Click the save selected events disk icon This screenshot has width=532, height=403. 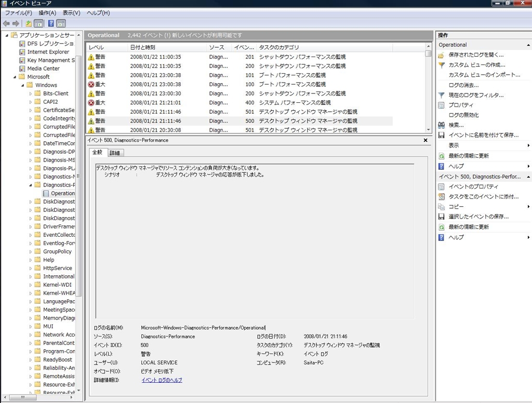[x=441, y=217]
